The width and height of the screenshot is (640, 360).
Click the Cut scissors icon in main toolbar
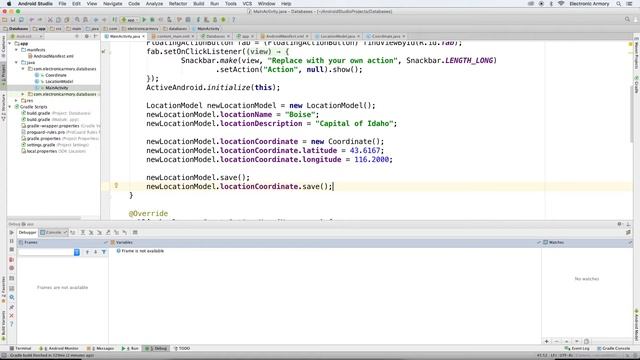[50, 20]
